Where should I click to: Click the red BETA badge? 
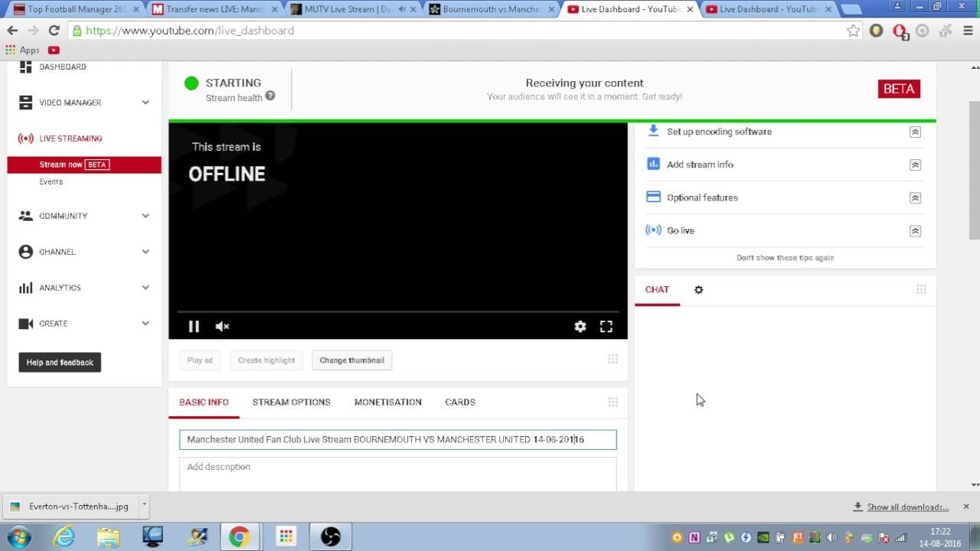899,89
